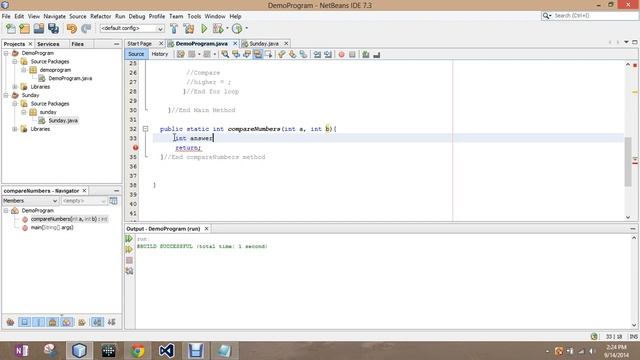Open Members dropdown in Navigator
The image size is (640, 360).
pyautogui.click(x=30, y=201)
